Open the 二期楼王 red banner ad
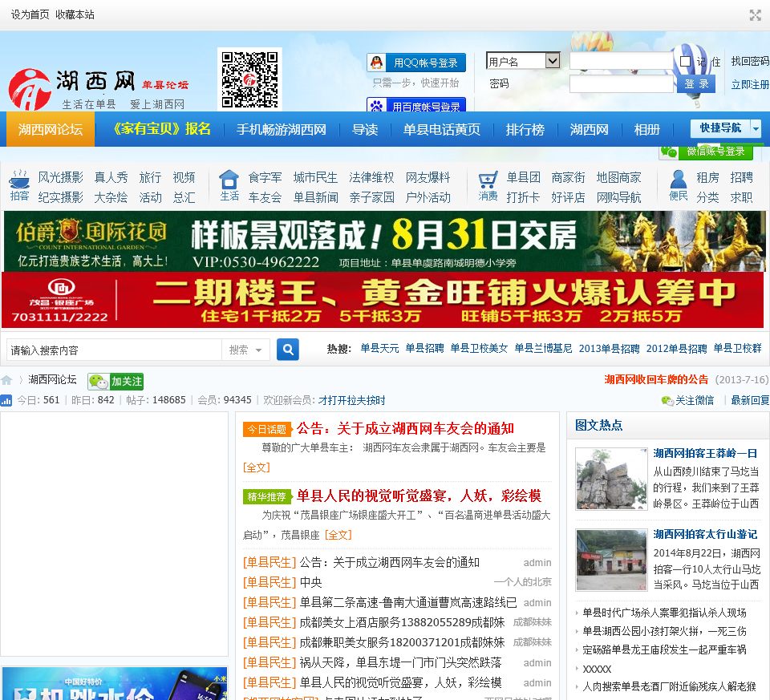This screenshot has width=770, height=700. click(x=383, y=301)
